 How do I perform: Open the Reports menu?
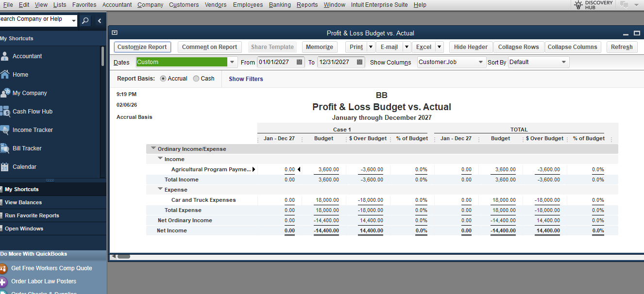pyautogui.click(x=307, y=5)
